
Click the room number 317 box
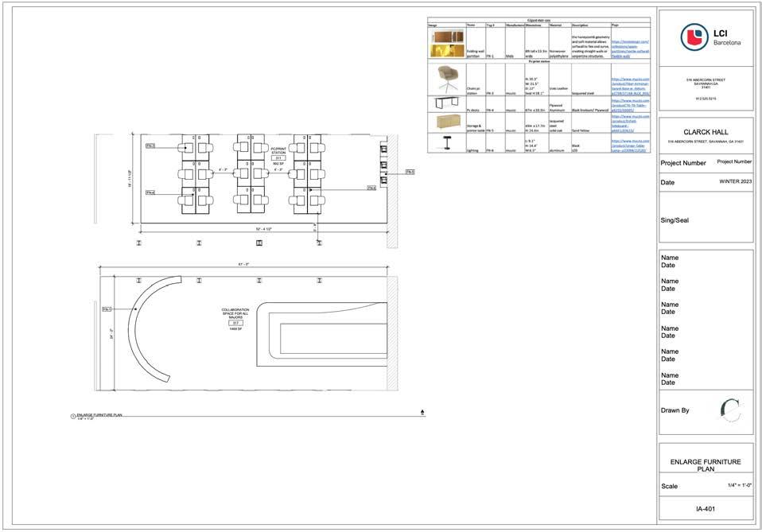tap(235, 323)
